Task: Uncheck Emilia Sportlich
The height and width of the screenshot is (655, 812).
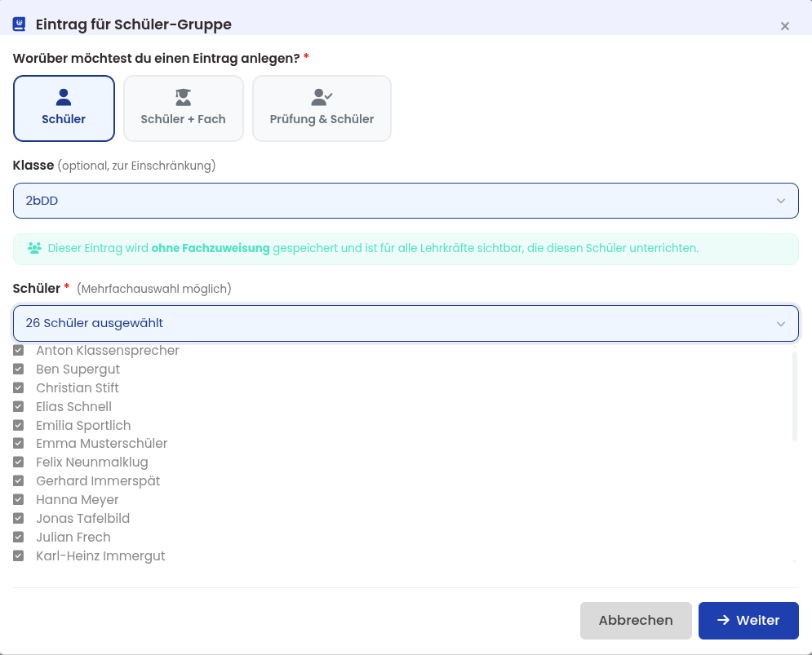Action: (x=18, y=425)
